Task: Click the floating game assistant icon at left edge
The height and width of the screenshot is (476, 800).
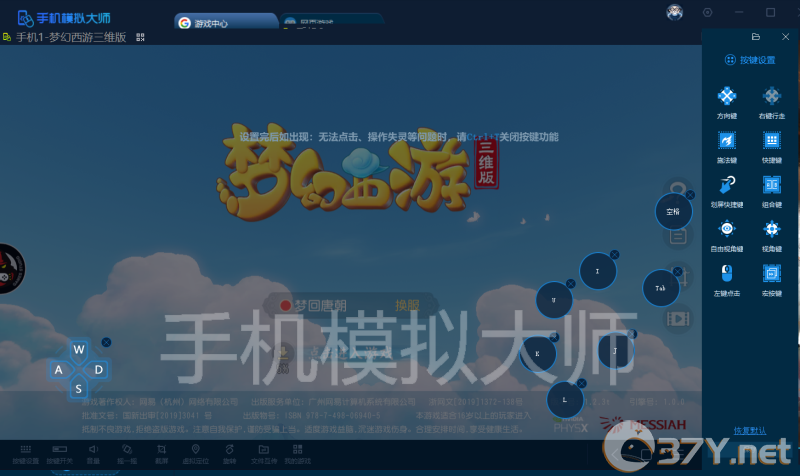Action: [10, 268]
